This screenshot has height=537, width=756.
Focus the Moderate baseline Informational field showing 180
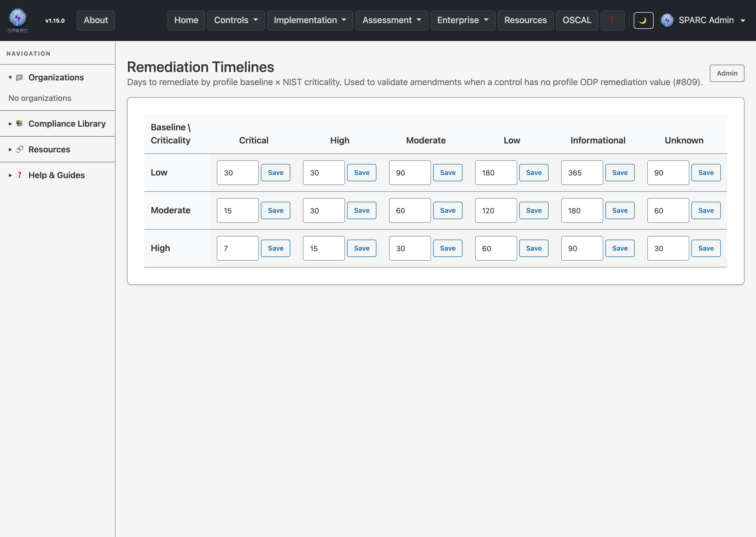[x=582, y=210]
